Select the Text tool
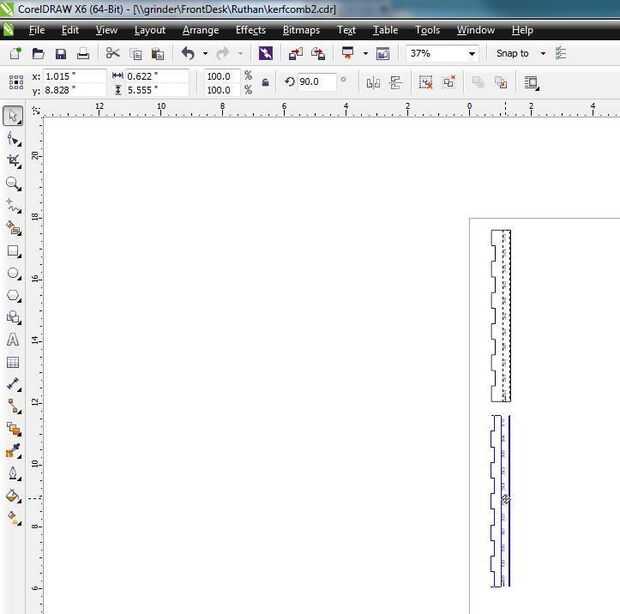The width and height of the screenshot is (620, 614). (13, 340)
